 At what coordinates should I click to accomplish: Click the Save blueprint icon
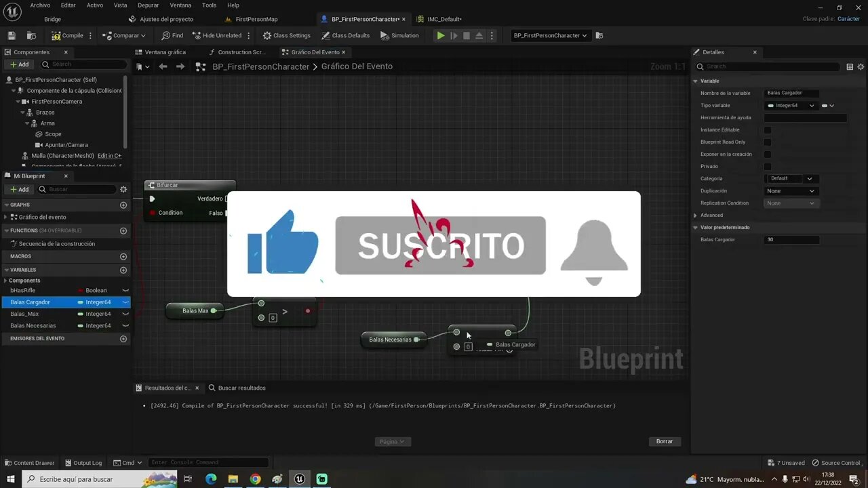(11, 35)
